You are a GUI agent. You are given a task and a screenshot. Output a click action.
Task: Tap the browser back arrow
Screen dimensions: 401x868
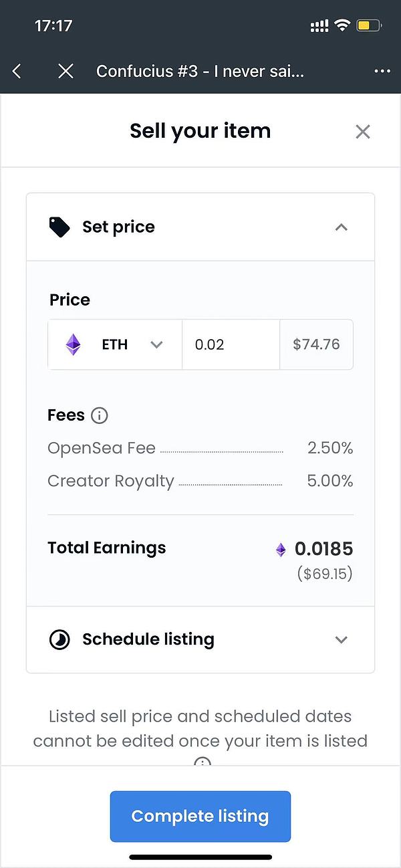coord(17,71)
